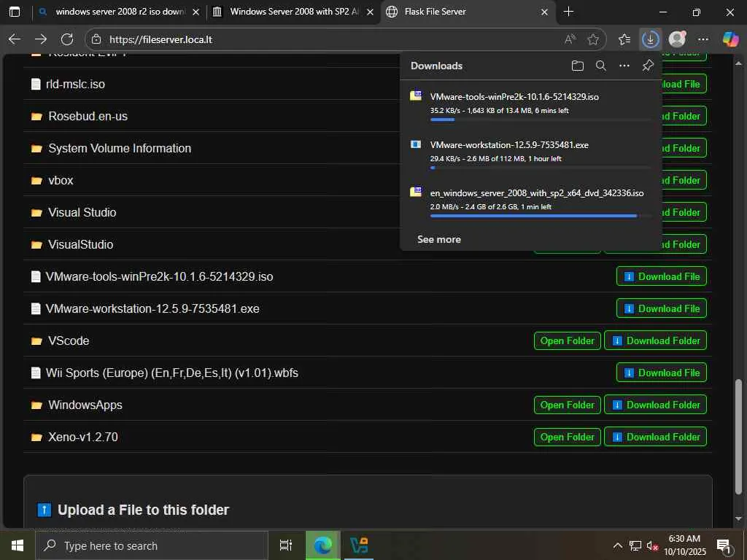747x560 pixels.
Task: Click the Xeno-v1.2.70 folder name
Action: point(83,437)
